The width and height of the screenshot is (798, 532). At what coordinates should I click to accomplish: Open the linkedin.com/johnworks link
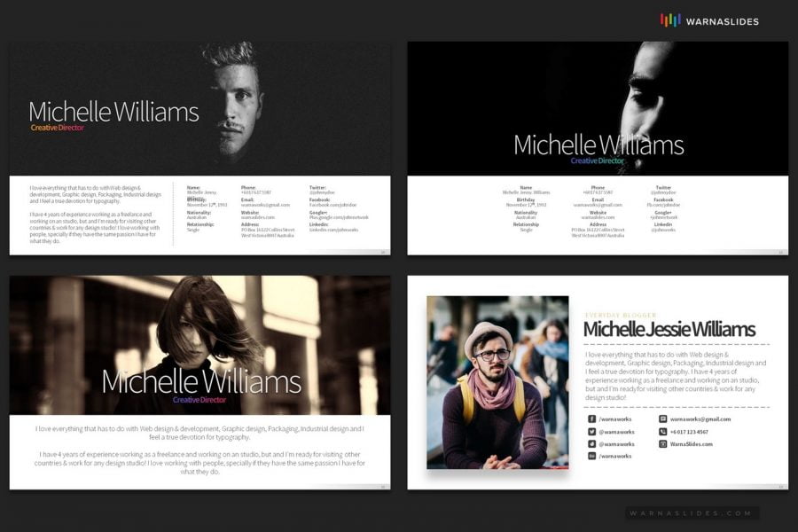point(333,230)
